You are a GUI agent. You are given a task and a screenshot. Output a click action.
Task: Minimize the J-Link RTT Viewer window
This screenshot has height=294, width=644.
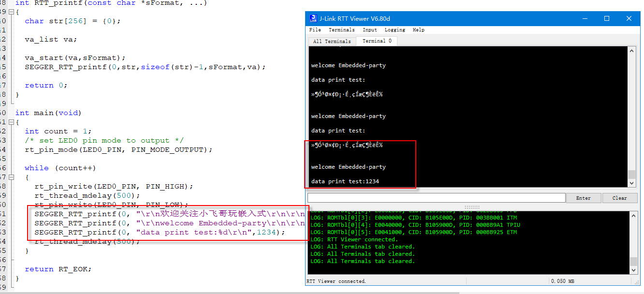click(585, 19)
